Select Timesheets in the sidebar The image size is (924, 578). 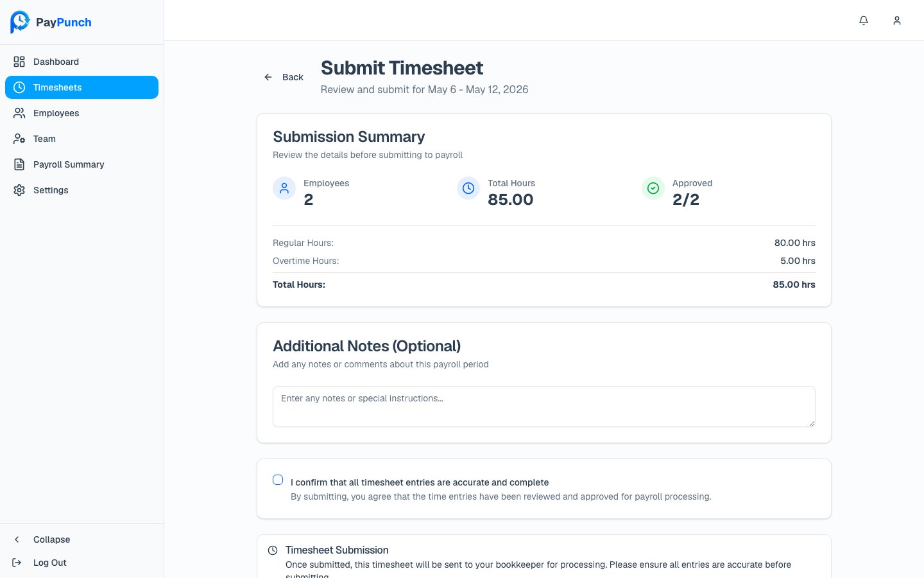click(81, 87)
